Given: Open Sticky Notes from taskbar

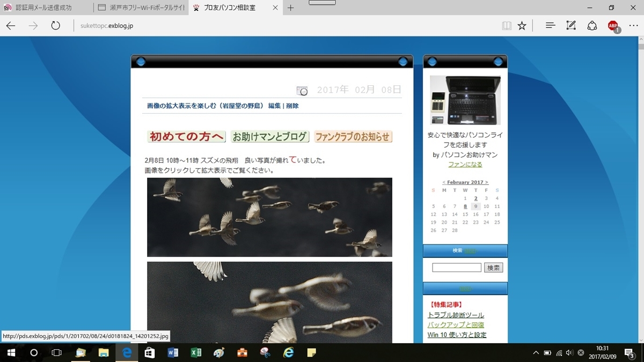Looking at the screenshot, I should (311, 352).
